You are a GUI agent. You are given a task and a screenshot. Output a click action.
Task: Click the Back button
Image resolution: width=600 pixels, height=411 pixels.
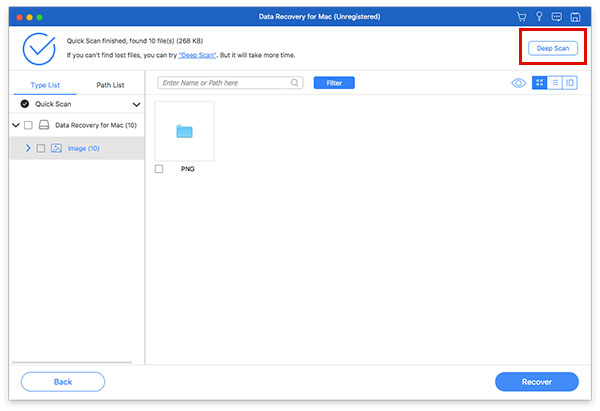[x=63, y=382]
